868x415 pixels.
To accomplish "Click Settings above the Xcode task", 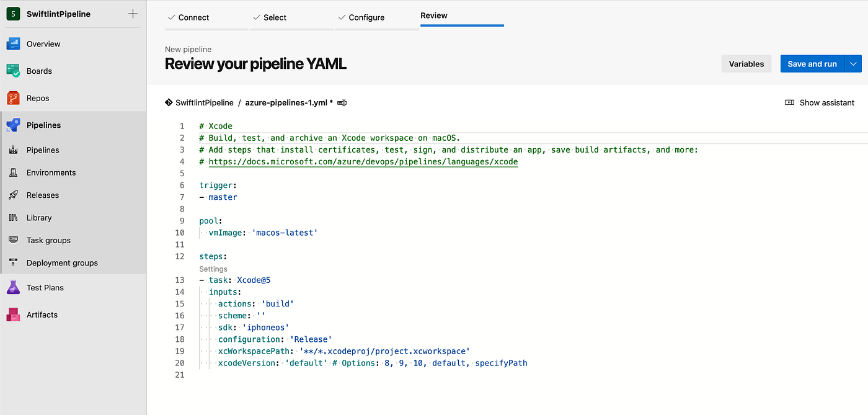I will point(213,269).
